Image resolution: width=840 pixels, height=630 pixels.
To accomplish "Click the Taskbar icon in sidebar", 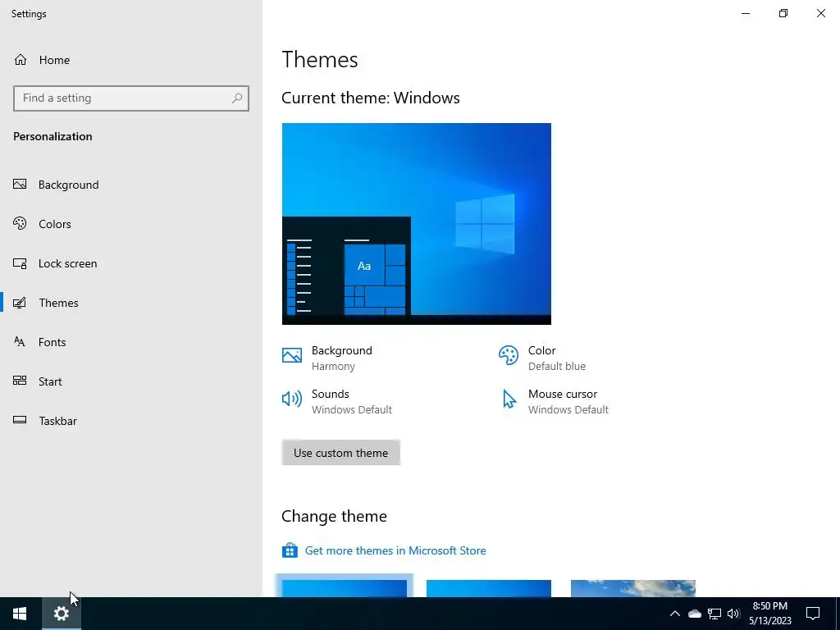I will coord(20,420).
